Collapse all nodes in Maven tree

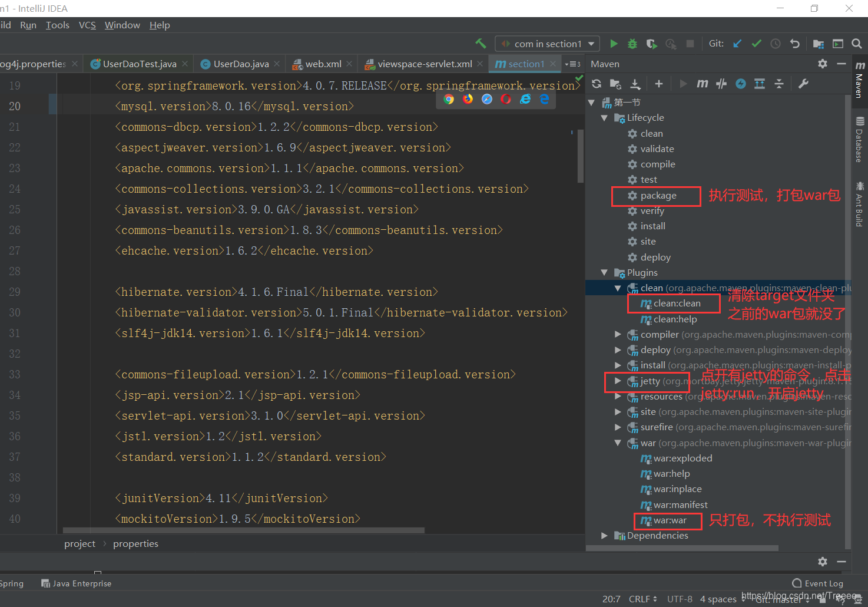pos(779,84)
